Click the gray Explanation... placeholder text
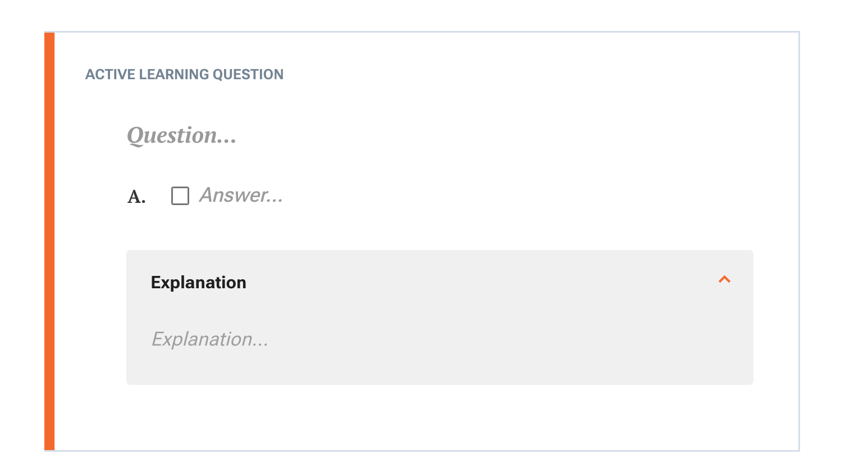Screen dimensions: 868x472 210,339
